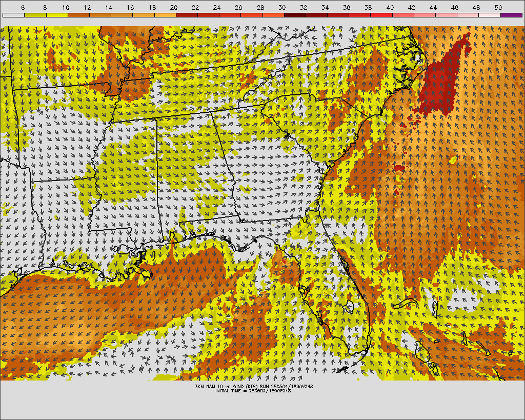Select the legend swatch between 28 and 30
This screenshot has width=525, height=420.
273,15
